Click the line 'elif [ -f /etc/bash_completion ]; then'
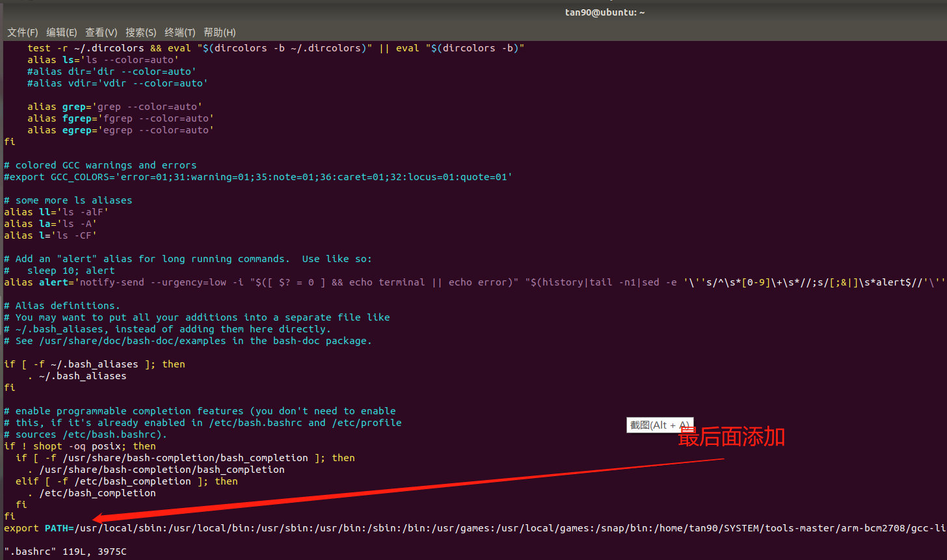Image resolution: width=947 pixels, height=560 pixels. (127, 481)
